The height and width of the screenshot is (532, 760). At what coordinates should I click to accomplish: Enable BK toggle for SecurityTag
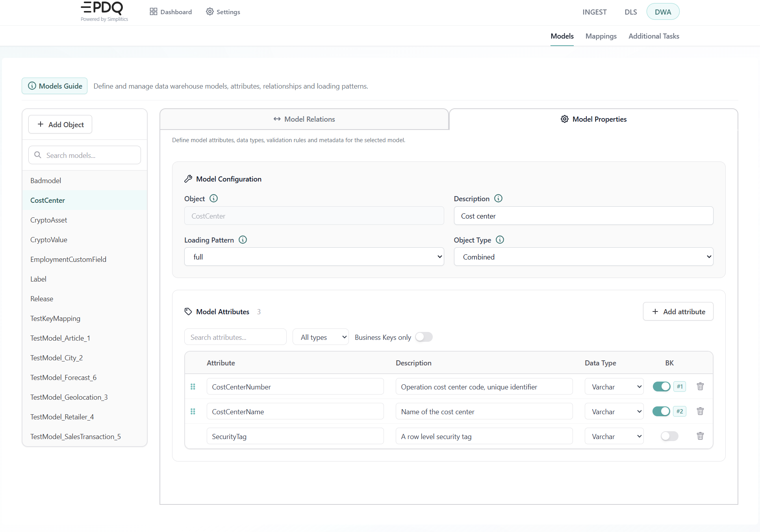(669, 436)
